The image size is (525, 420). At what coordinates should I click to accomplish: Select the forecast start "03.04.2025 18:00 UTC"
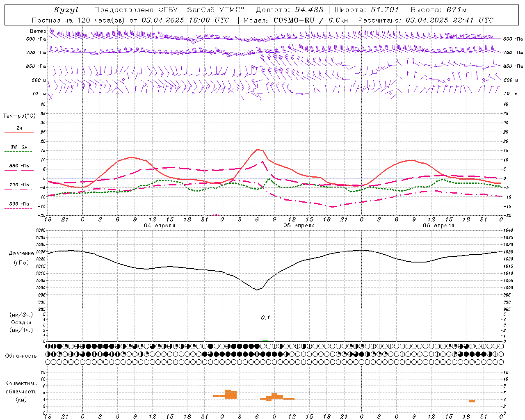pos(185,20)
